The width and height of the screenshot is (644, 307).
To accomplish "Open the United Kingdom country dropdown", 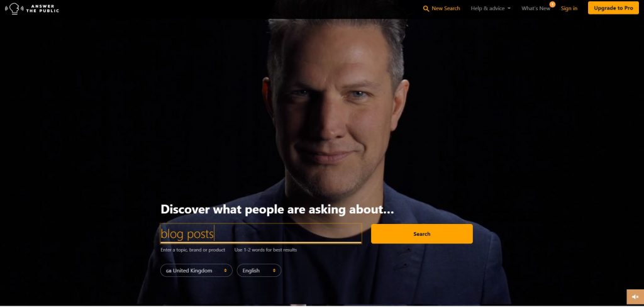I will click(196, 271).
